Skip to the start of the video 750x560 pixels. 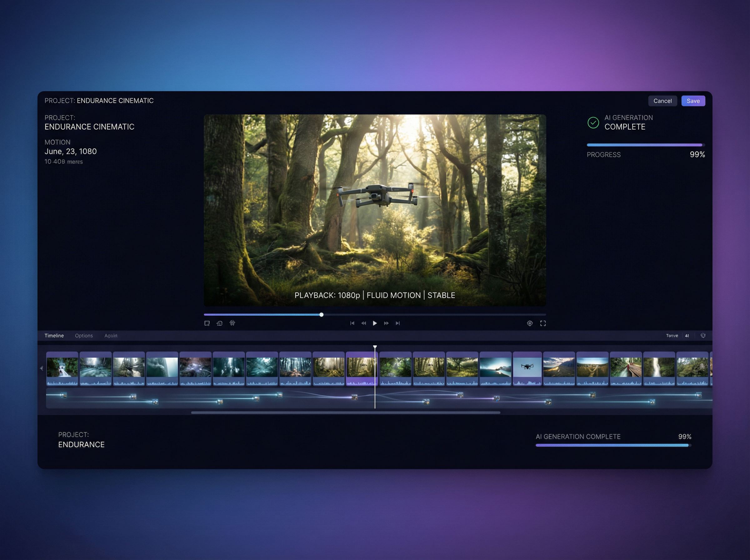(352, 323)
